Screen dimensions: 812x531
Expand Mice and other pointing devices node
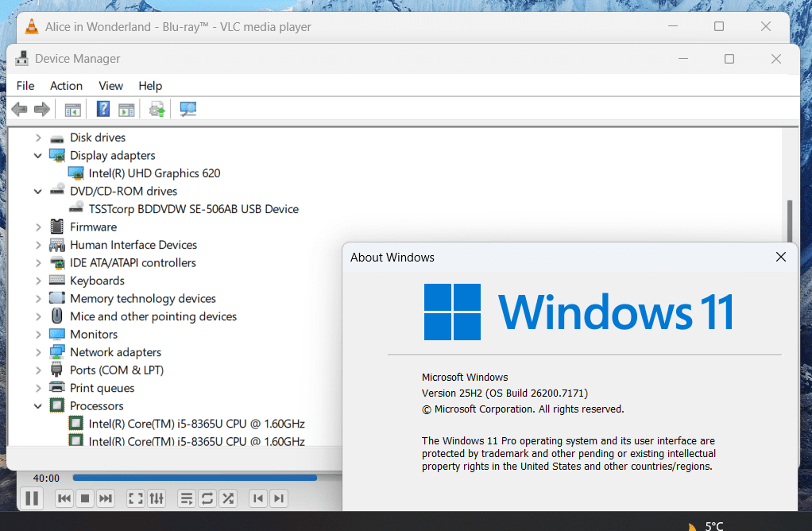pos(38,316)
